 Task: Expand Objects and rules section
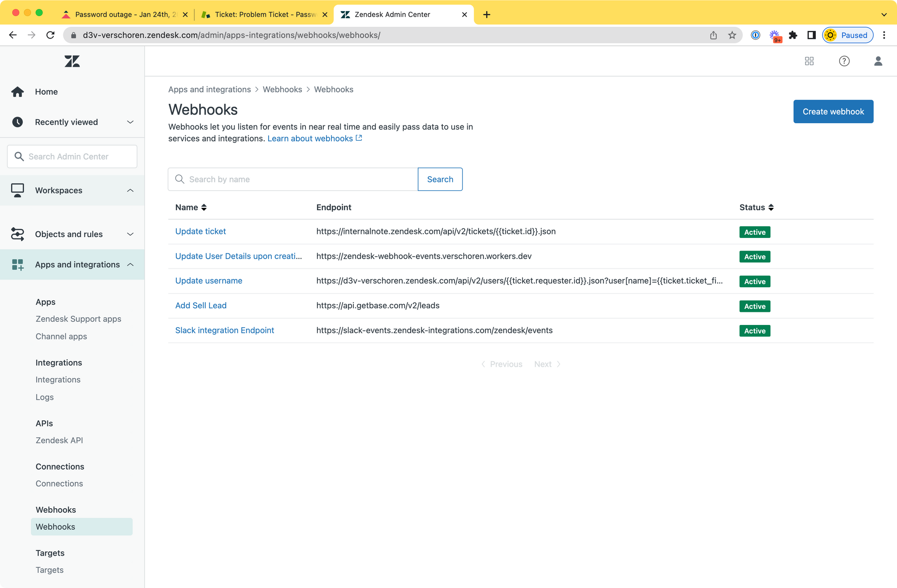click(72, 234)
